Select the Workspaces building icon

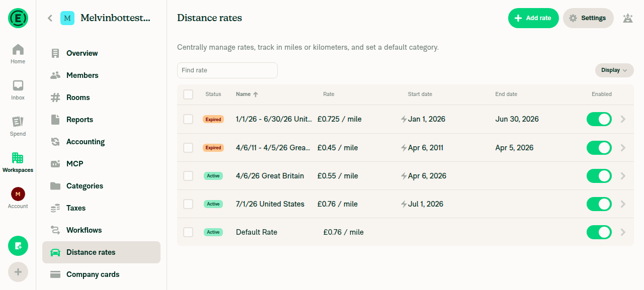click(x=18, y=158)
